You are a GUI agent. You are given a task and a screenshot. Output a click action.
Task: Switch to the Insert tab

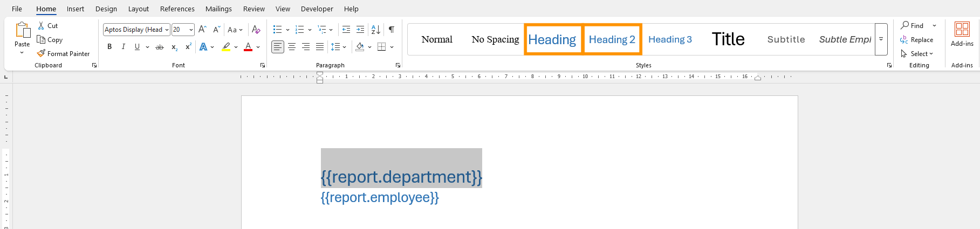(76, 9)
